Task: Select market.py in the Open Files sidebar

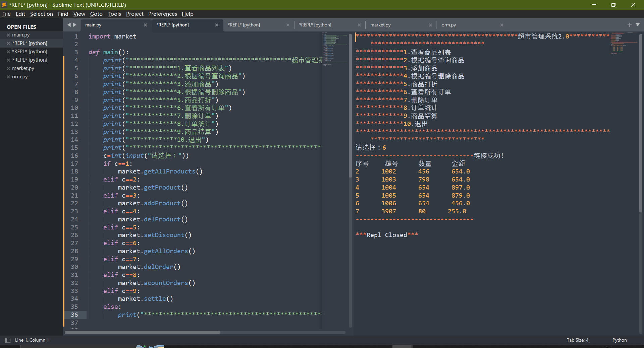Action: tap(23, 68)
